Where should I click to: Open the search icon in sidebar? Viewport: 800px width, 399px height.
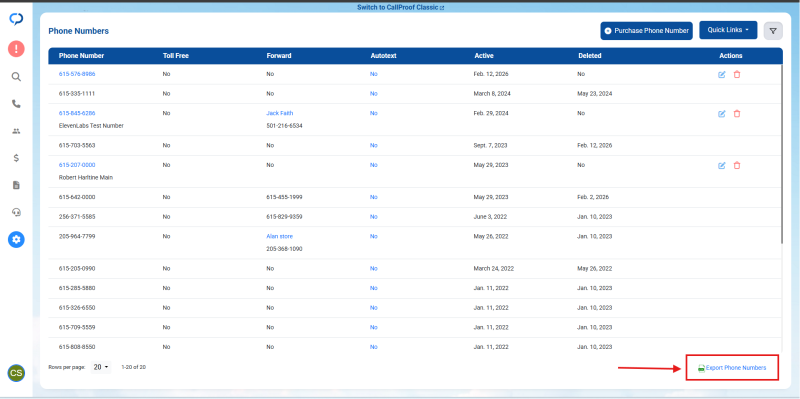coord(16,77)
